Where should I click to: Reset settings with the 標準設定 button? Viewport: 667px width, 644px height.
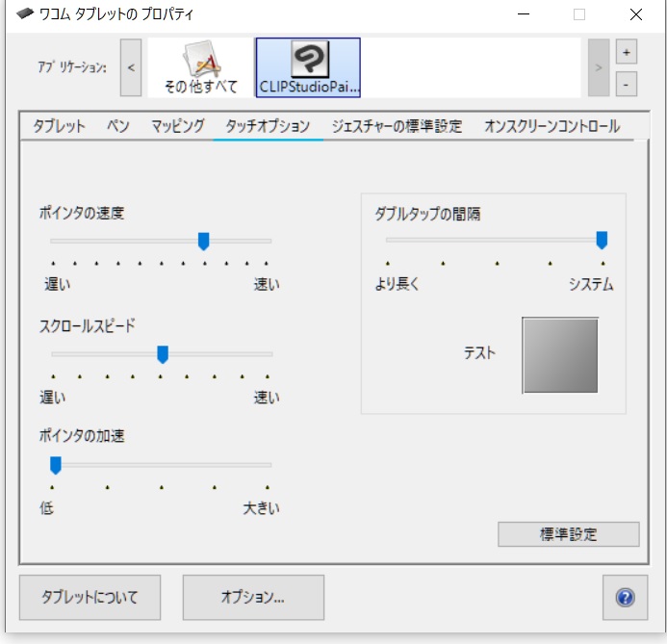(568, 534)
